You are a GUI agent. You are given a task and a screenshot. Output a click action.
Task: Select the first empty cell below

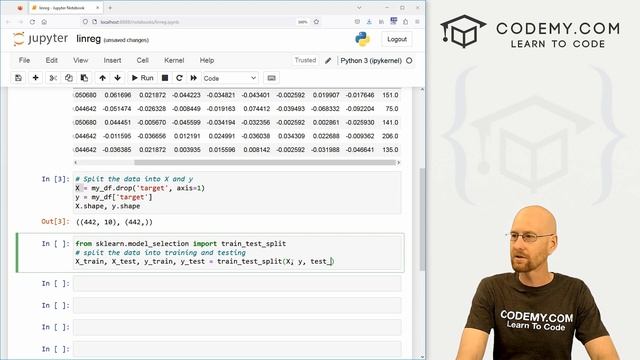coord(237,284)
